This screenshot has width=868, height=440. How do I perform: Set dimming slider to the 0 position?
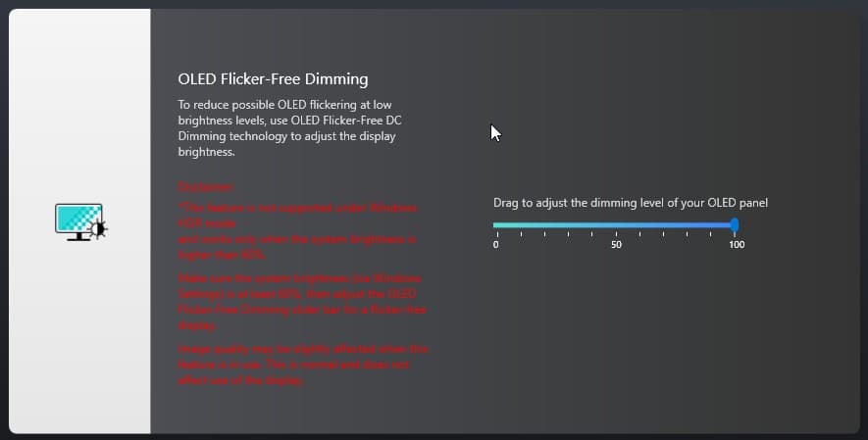(x=495, y=225)
